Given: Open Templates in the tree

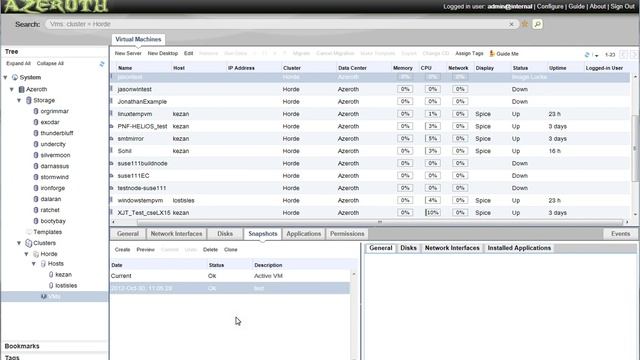Looking at the screenshot, I should 47,232.
